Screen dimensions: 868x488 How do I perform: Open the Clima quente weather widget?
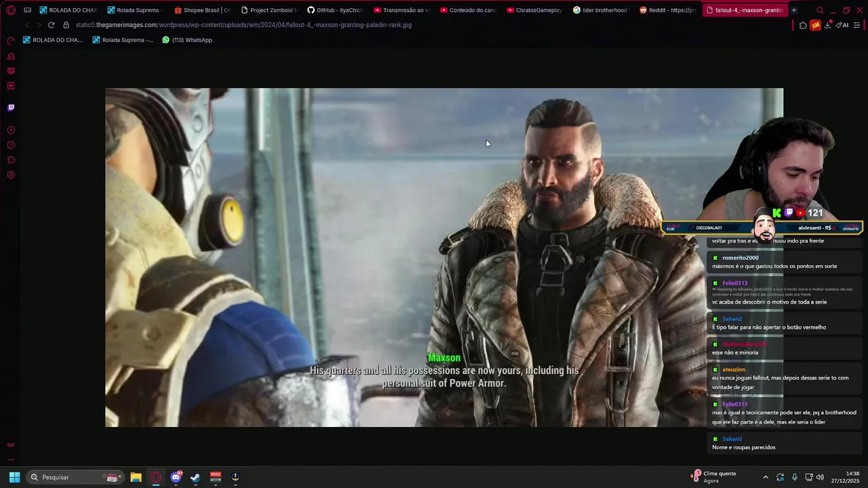coord(713,477)
